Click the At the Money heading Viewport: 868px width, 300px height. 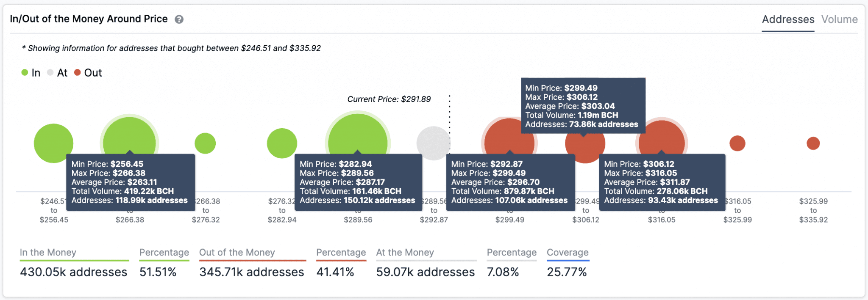click(405, 253)
